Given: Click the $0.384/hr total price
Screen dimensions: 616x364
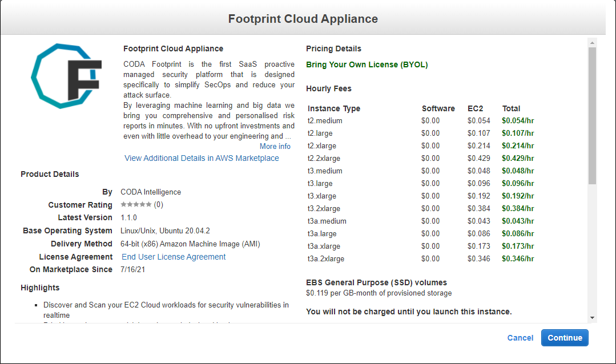Looking at the screenshot, I should tap(518, 208).
